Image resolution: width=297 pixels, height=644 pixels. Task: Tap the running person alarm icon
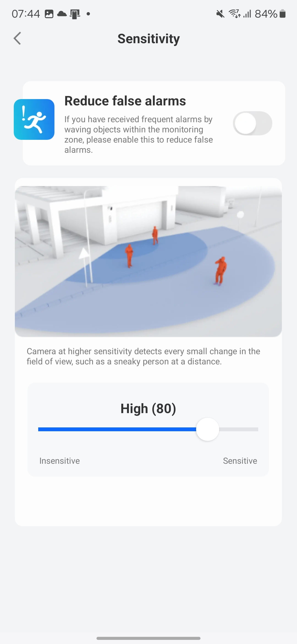click(34, 119)
